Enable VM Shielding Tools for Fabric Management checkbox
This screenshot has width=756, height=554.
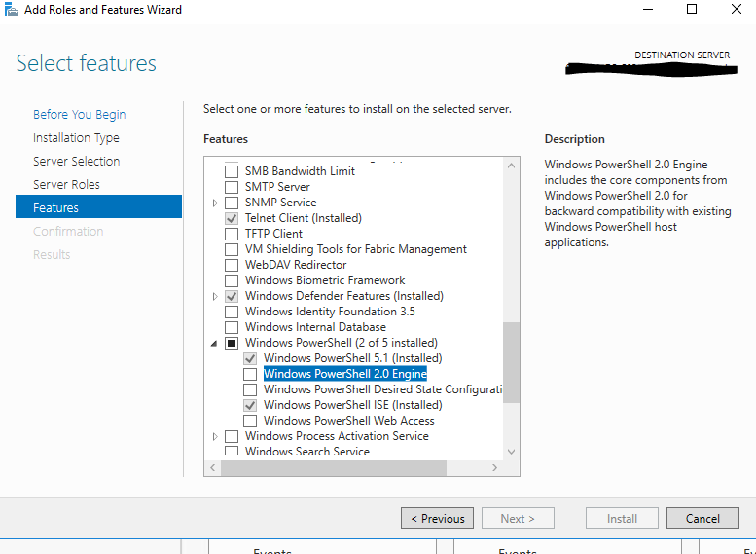[x=232, y=249]
